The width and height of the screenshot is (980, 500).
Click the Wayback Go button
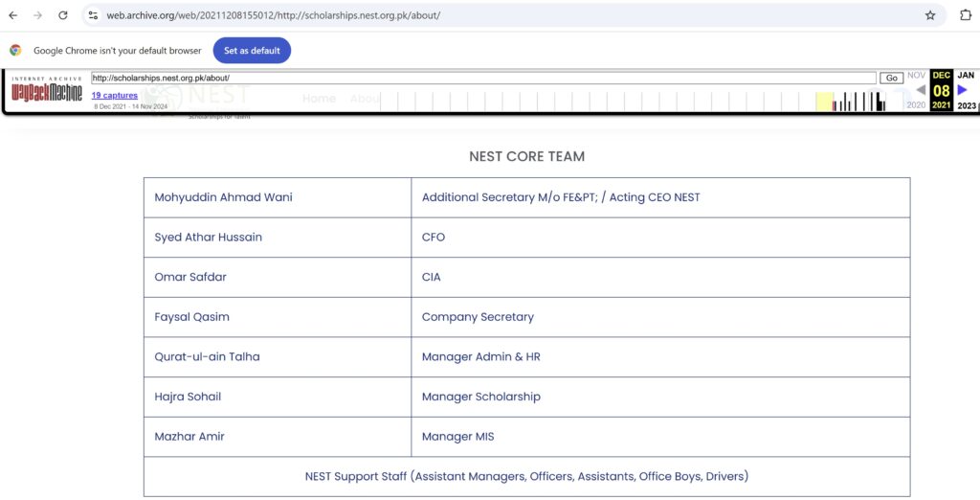pos(892,79)
